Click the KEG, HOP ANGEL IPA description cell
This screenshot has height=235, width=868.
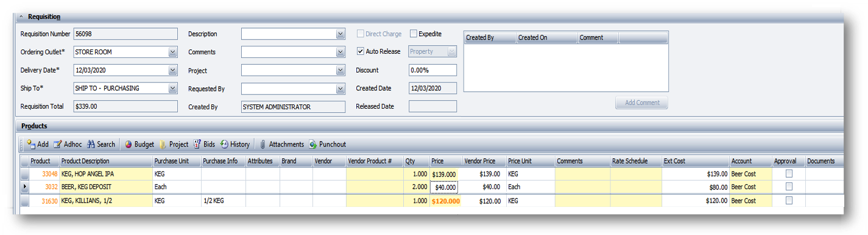[106, 174]
